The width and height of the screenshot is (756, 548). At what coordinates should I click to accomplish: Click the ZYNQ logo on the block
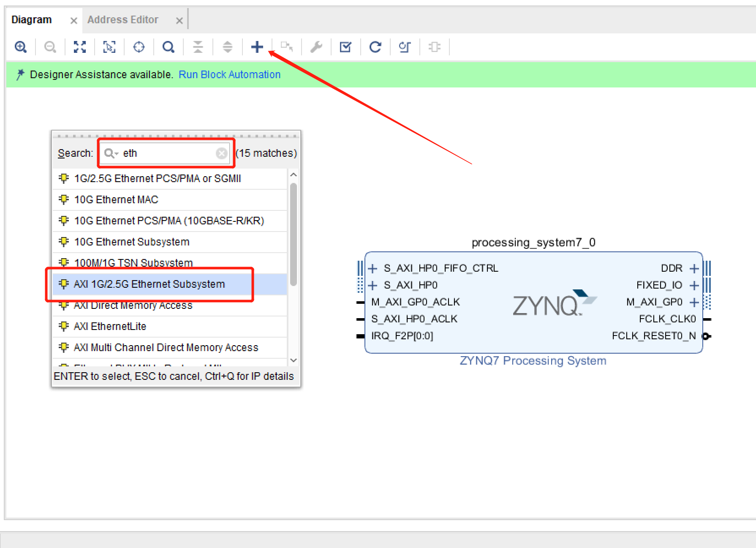[555, 303]
